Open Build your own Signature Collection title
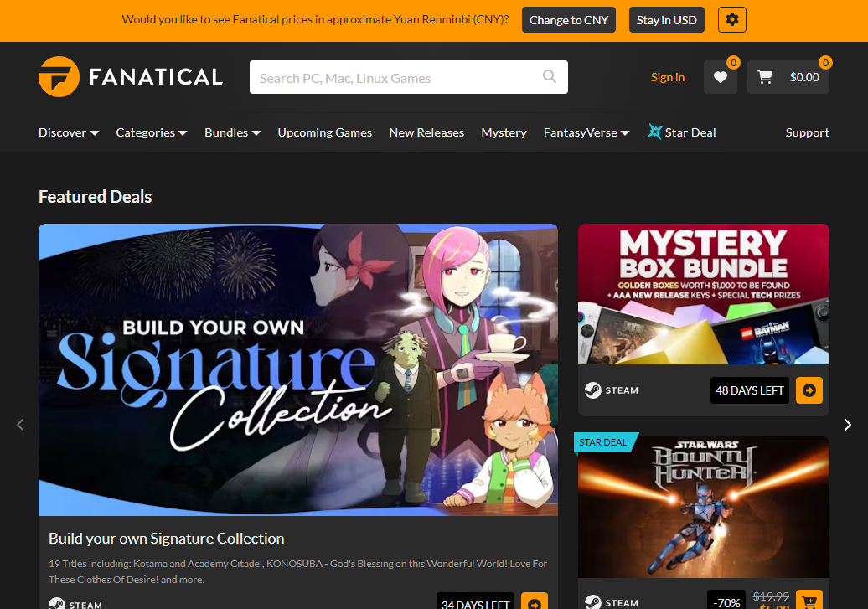The image size is (868, 609). [x=167, y=538]
